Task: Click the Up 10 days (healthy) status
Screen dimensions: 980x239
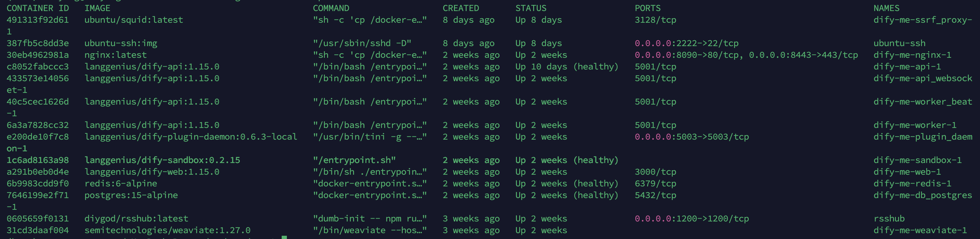Action: (567, 67)
